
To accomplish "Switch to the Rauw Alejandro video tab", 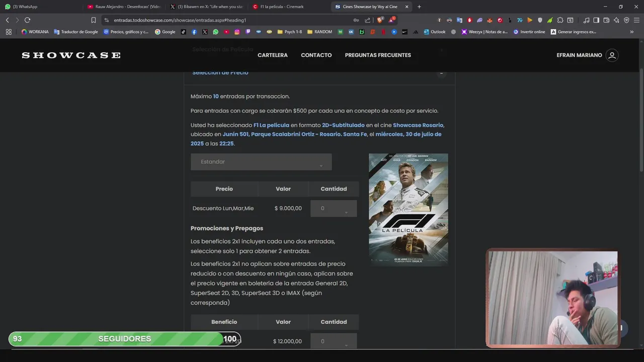I will [124, 7].
